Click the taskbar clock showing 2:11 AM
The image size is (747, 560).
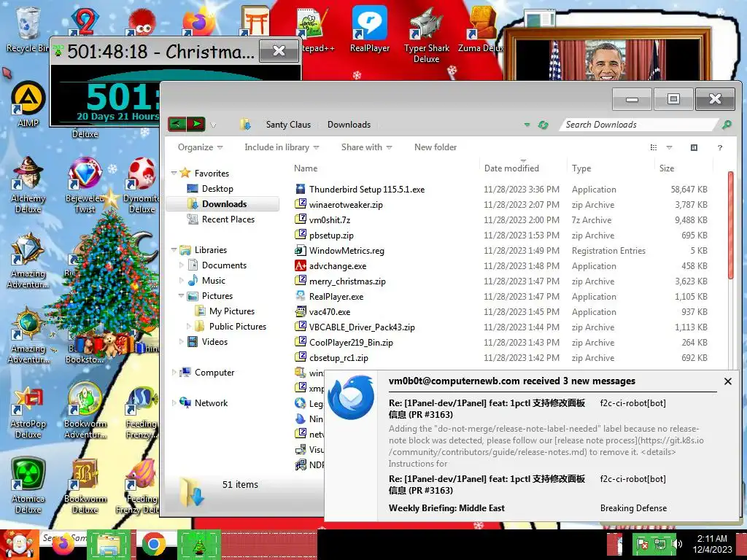(712, 544)
